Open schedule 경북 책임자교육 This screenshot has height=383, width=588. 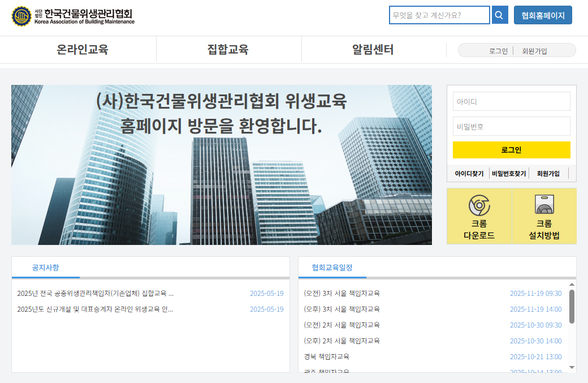[x=326, y=356]
